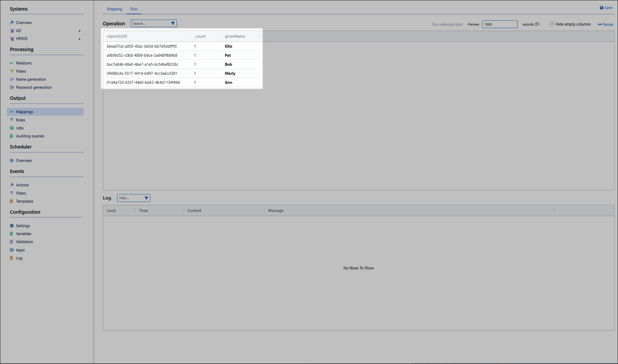Screen dimensions: 618x364
Task: Switch to the Mapping tab
Action: coord(114,9)
